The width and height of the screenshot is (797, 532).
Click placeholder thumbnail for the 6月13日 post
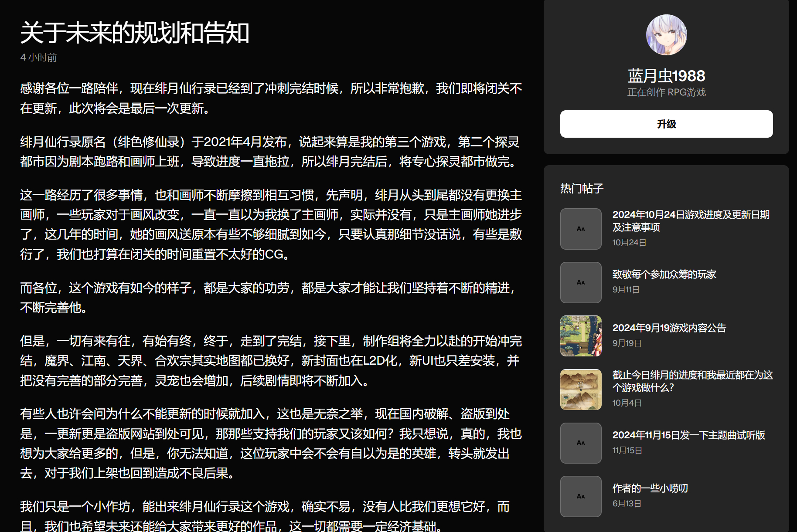pyautogui.click(x=581, y=496)
